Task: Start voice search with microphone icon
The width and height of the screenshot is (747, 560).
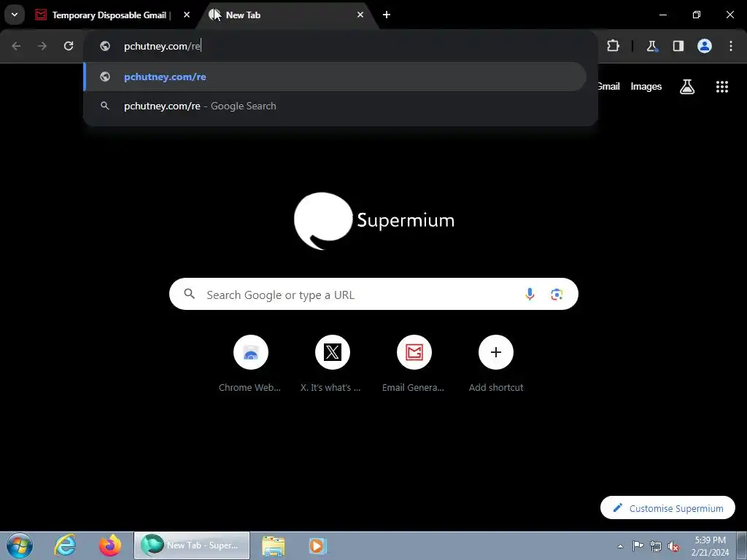Action: coord(530,295)
